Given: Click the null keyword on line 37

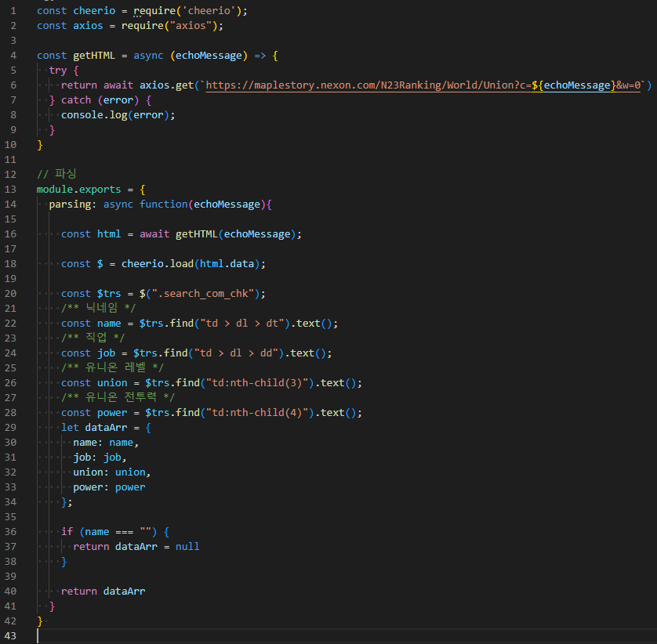Looking at the screenshot, I should pyautogui.click(x=187, y=546).
